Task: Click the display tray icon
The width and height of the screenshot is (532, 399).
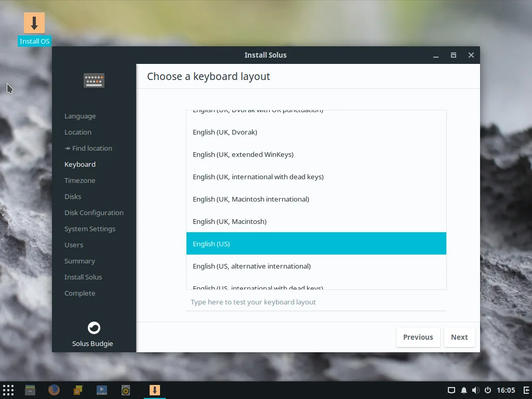Action: click(451, 390)
